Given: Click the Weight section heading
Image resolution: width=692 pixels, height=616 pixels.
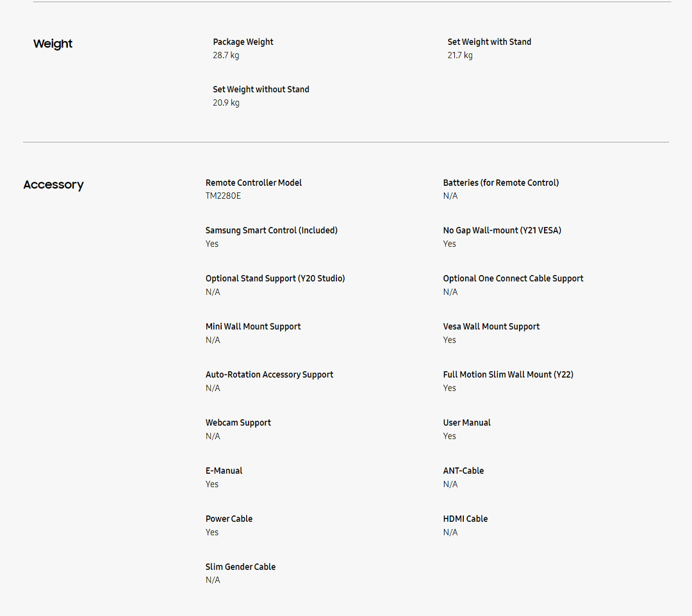Looking at the screenshot, I should (53, 44).
